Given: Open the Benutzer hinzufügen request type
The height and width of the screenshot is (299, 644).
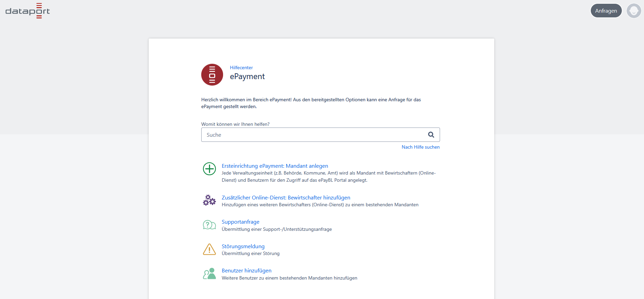Looking at the screenshot, I should (246, 270).
